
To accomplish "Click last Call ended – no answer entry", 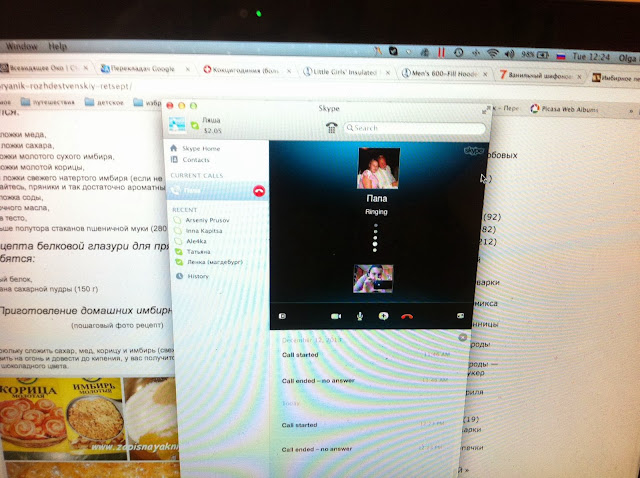I will pyautogui.click(x=317, y=449).
